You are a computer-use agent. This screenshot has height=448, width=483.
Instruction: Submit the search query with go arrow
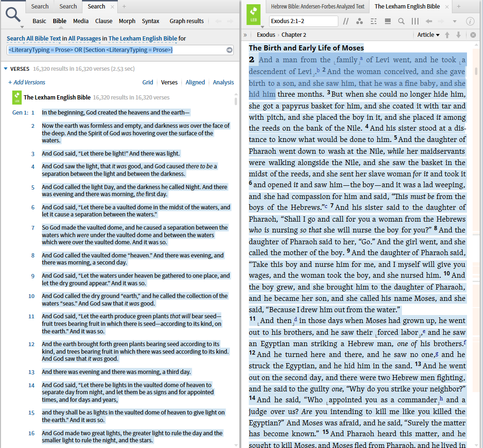tap(229, 50)
